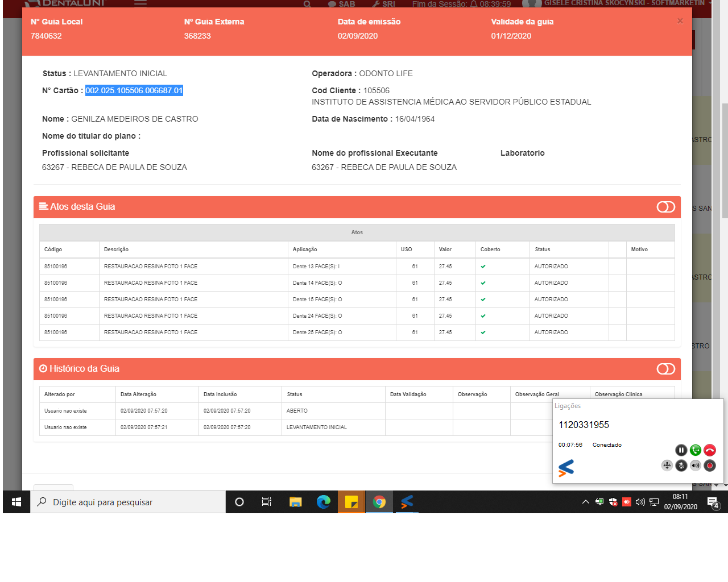Start call recording with red dot button
This screenshot has height=582, width=728.
point(709,465)
